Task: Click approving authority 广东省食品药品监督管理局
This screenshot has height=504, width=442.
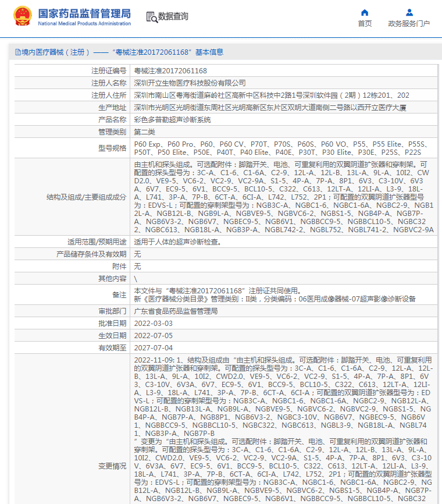Action: click(x=176, y=311)
